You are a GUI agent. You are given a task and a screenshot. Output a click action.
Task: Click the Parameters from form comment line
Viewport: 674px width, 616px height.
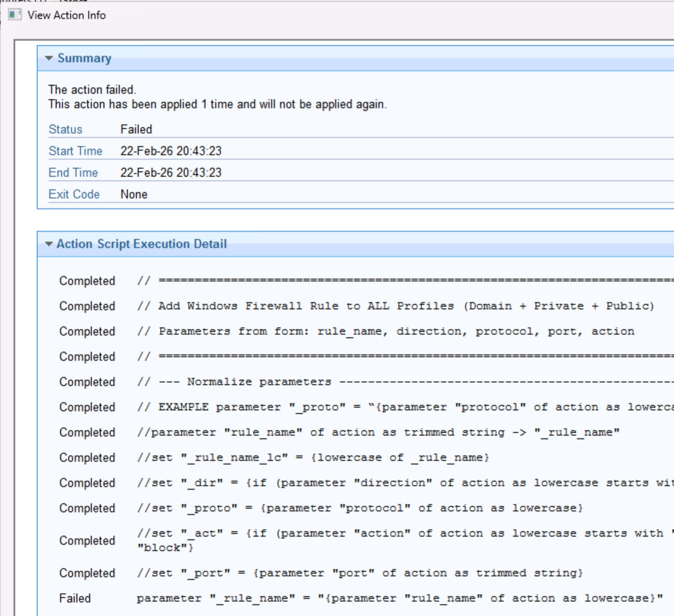click(x=385, y=331)
